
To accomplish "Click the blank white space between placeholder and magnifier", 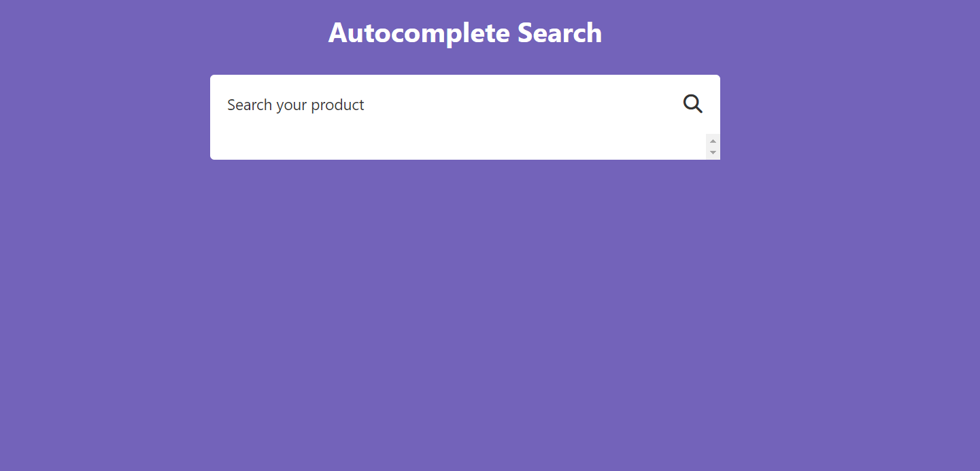I will (524, 105).
